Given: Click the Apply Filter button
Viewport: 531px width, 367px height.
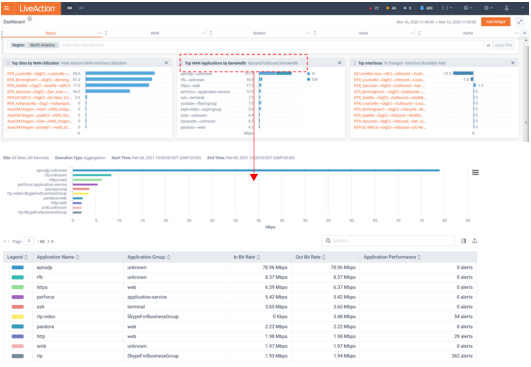Looking at the screenshot, I should [503, 45].
